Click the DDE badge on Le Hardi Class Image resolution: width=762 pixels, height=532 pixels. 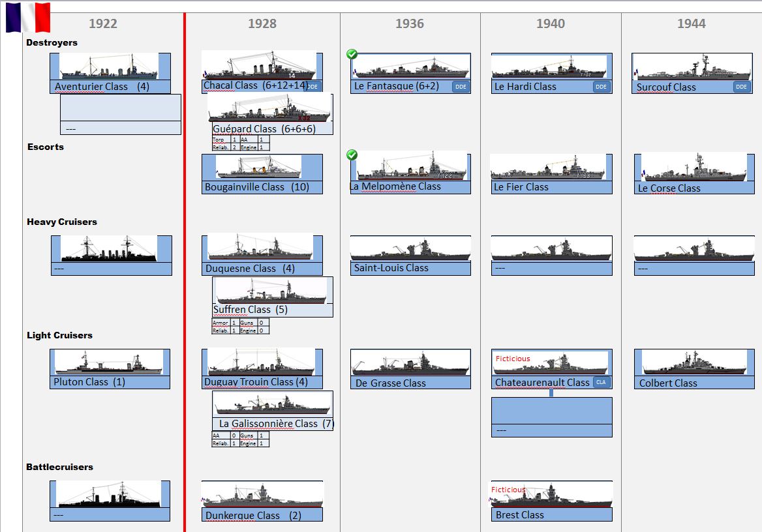[x=601, y=87]
